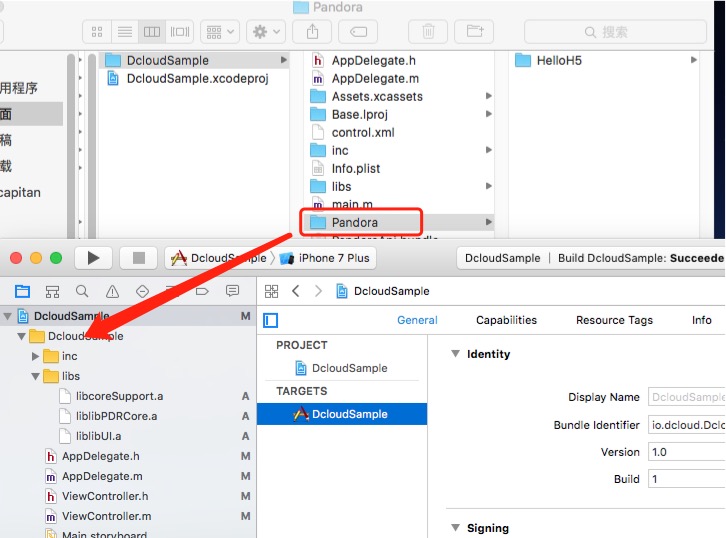Show the Project navigator
726x538 pixels.
click(22, 291)
